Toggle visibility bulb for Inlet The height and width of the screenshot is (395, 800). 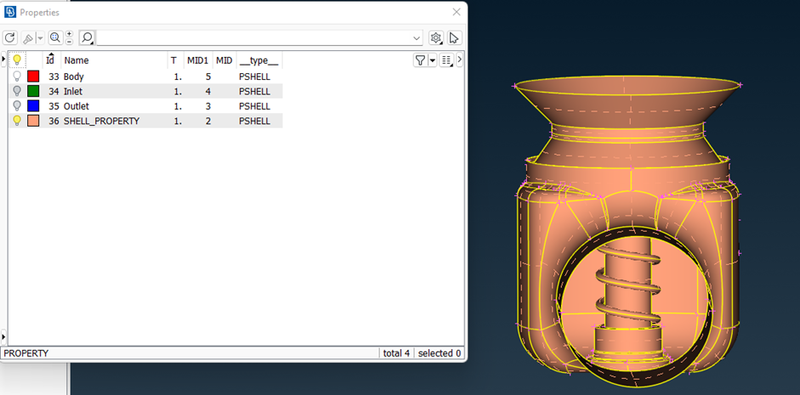[x=17, y=91]
